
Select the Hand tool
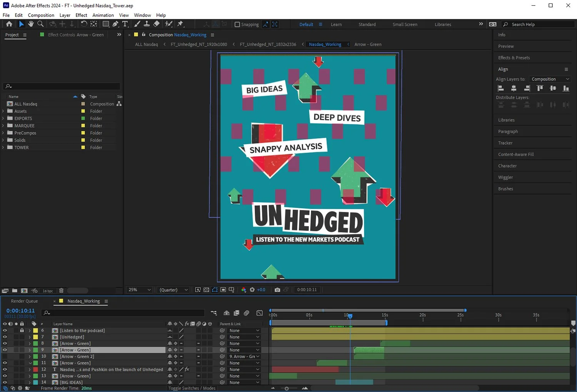click(x=31, y=24)
